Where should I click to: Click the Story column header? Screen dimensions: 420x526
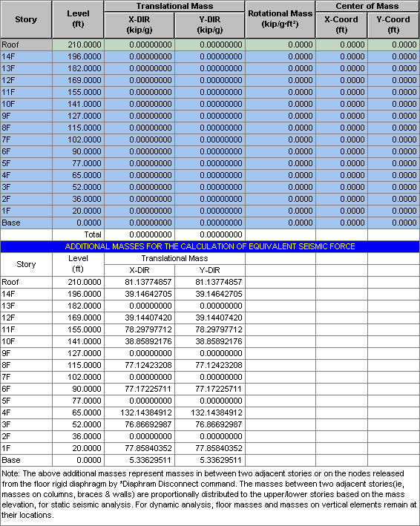point(26,19)
